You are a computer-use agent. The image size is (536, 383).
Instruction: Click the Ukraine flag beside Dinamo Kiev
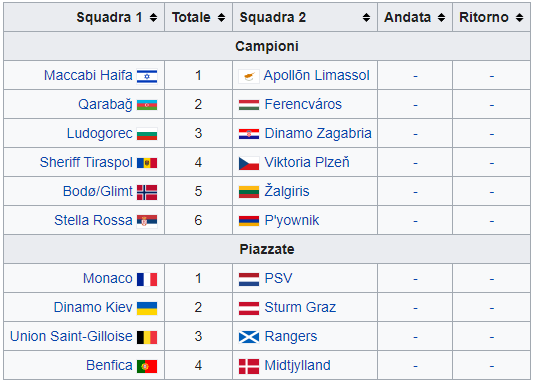tap(147, 308)
